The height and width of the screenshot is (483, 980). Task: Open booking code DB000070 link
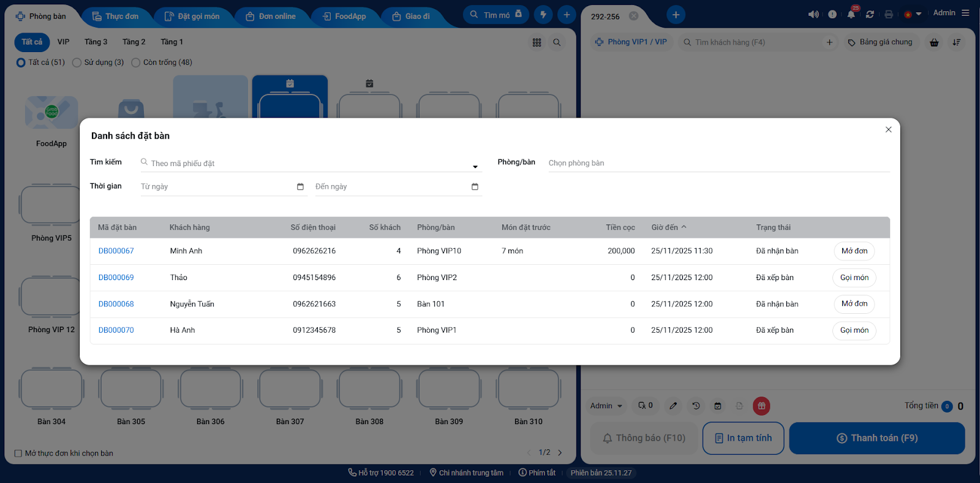116,330
